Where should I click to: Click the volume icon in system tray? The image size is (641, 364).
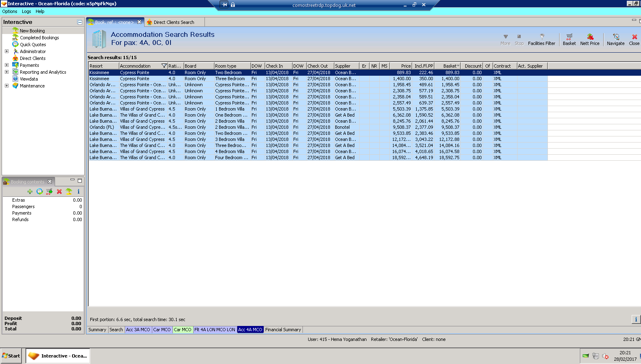coord(605,356)
